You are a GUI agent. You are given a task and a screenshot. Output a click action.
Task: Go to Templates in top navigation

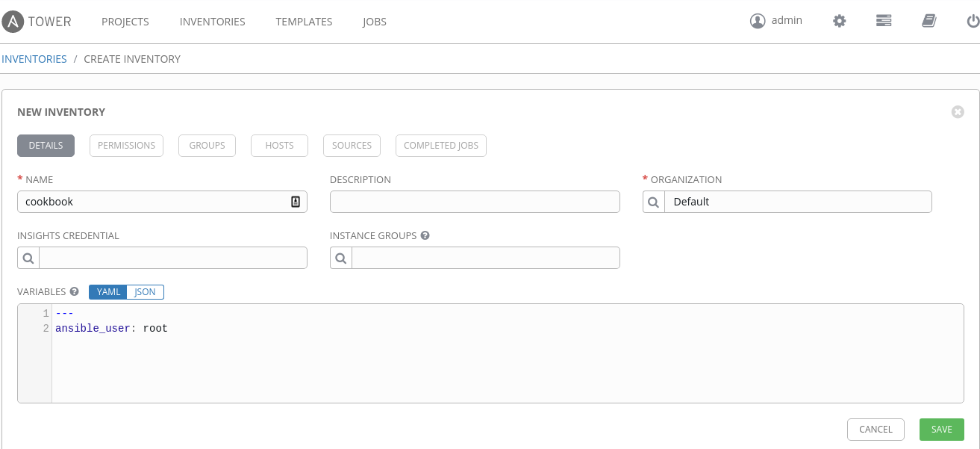pos(304,22)
